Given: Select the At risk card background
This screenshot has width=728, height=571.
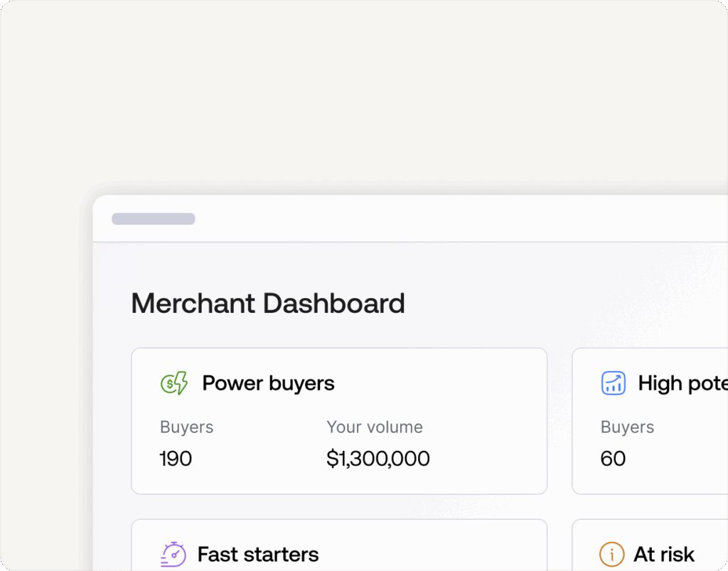Looking at the screenshot, I should [711, 540].
